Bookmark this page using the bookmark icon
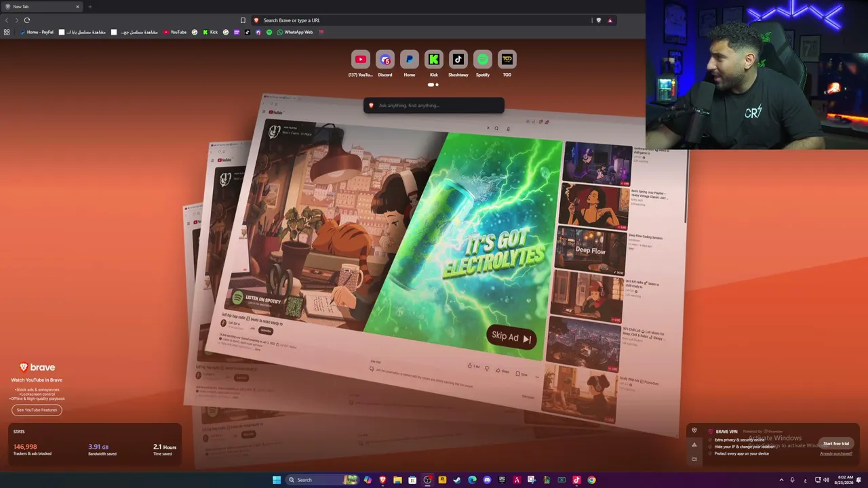Image resolution: width=868 pixels, height=488 pixels. click(x=243, y=20)
